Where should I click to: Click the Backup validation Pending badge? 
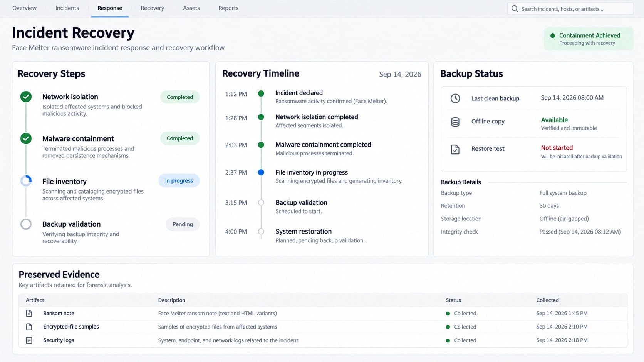click(x=183, y=224)
